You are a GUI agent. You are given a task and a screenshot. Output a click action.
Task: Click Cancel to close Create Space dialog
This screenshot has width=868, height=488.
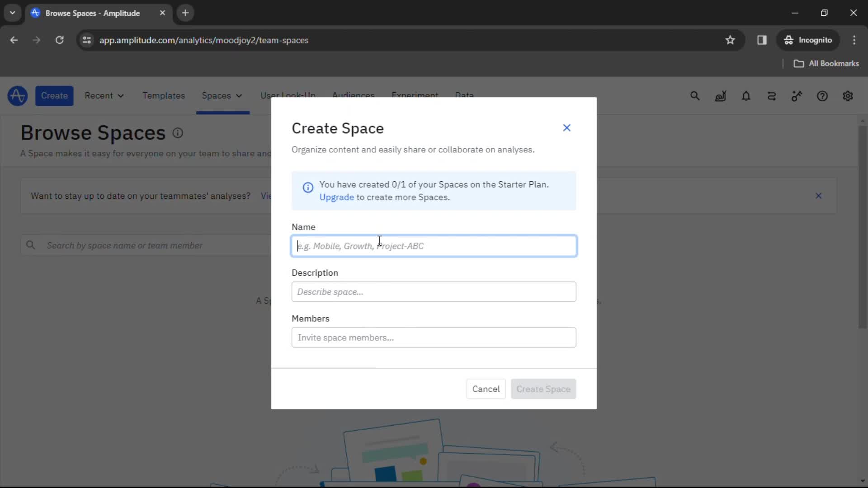[486, 389]
